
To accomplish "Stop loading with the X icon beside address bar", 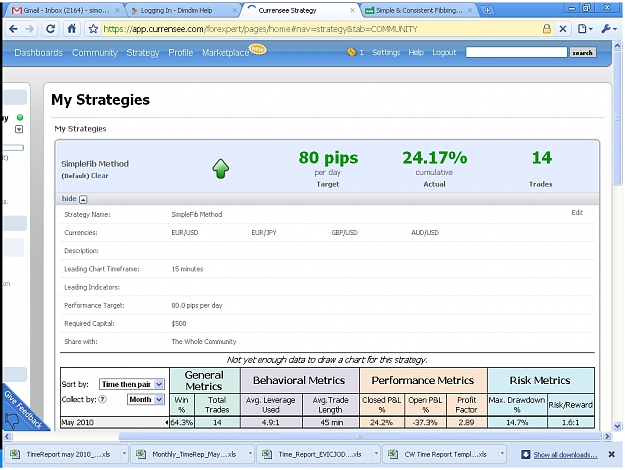I will click(563, 29).
